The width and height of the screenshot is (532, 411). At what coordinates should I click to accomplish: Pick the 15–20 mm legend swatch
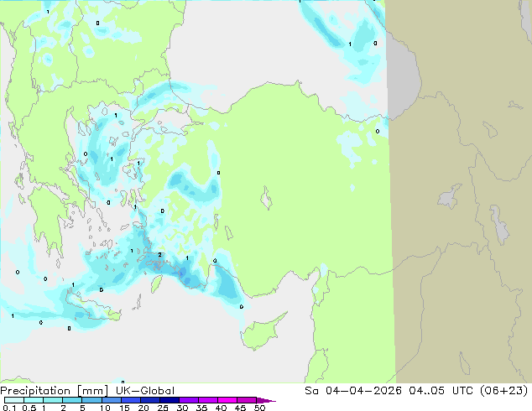(130, 400)
